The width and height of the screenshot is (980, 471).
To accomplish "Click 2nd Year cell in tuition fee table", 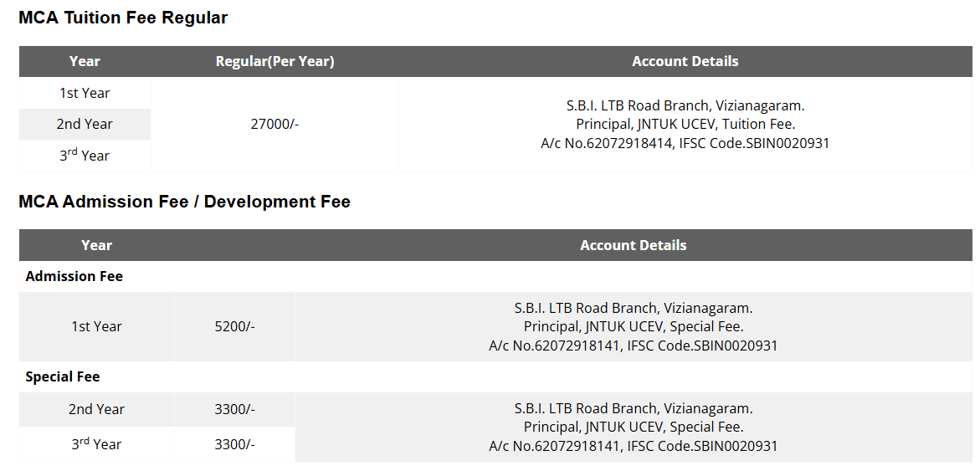I will tap(85, 124).
